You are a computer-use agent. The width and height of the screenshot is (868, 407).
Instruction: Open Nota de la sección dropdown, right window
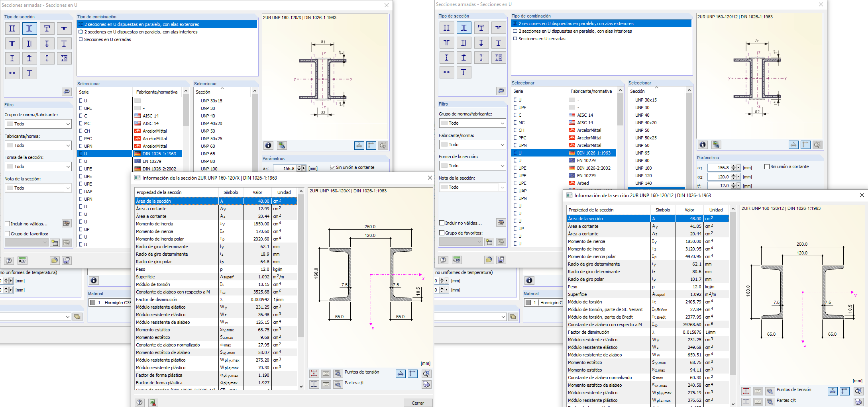pyautogui.click(x=473, y=187)
